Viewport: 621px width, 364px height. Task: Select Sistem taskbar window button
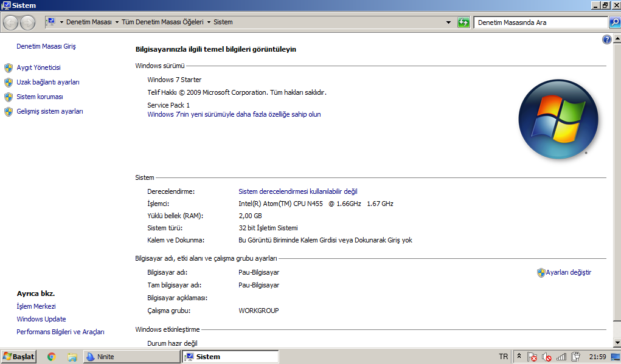click(x=231, y=357)
